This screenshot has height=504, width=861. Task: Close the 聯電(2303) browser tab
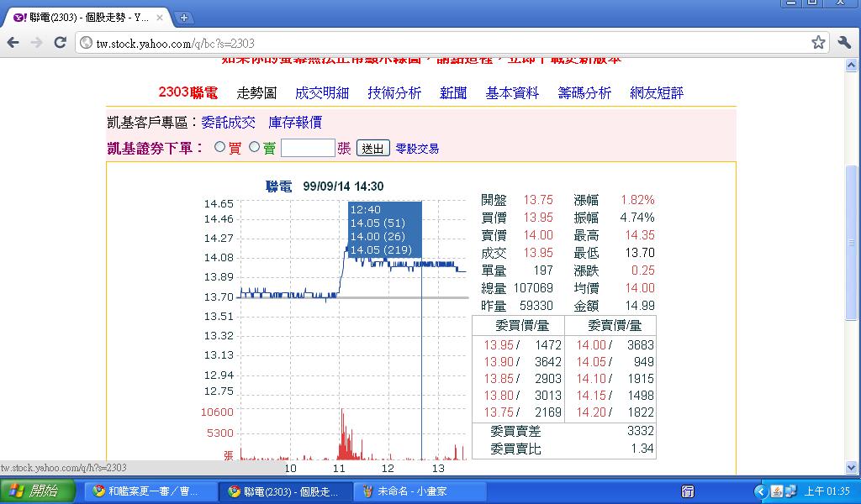click(160, 18)
